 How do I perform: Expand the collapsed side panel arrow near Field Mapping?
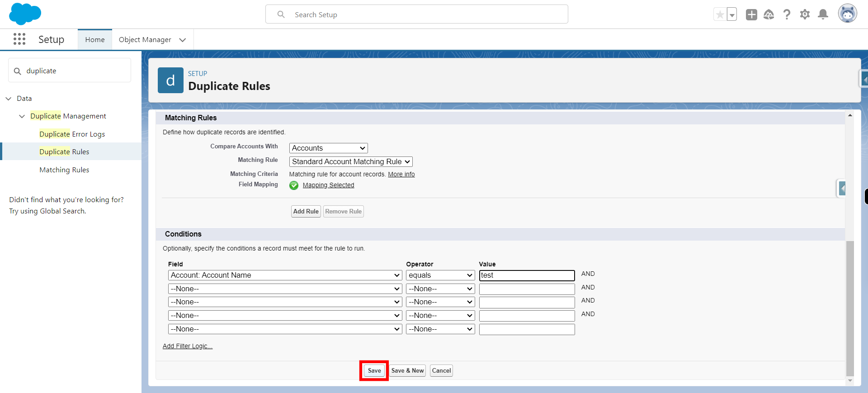(x=842, y=188)
